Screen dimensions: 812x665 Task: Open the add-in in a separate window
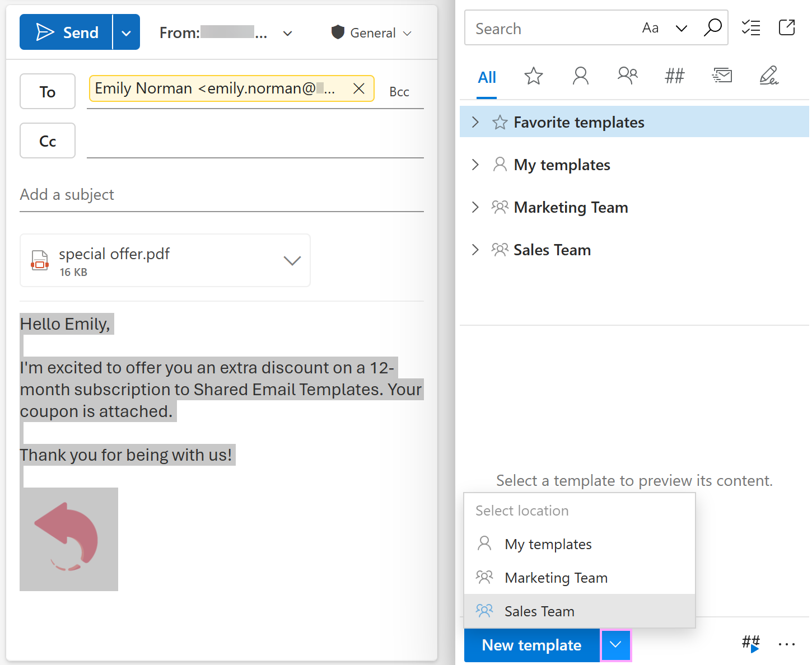[787, 27]
